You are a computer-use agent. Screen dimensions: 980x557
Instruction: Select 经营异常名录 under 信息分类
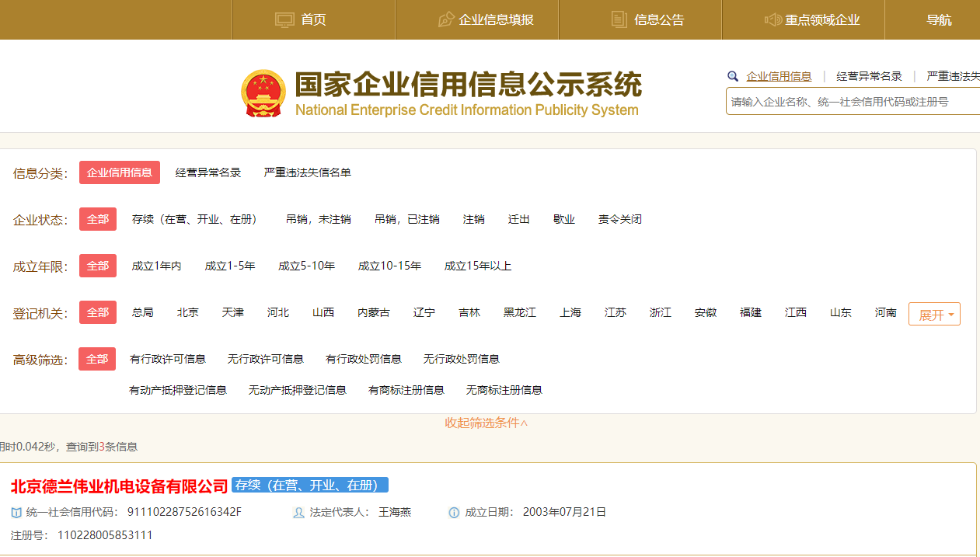click(208, 172)
